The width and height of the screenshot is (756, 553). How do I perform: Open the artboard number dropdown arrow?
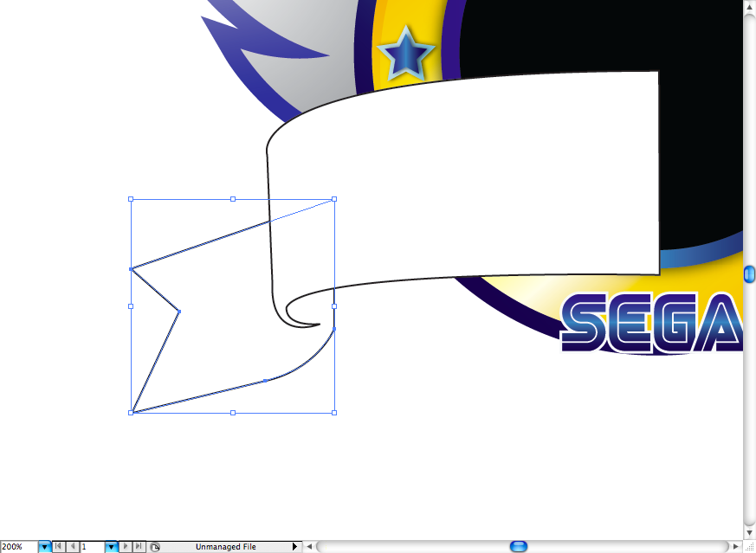coord(112,547)
